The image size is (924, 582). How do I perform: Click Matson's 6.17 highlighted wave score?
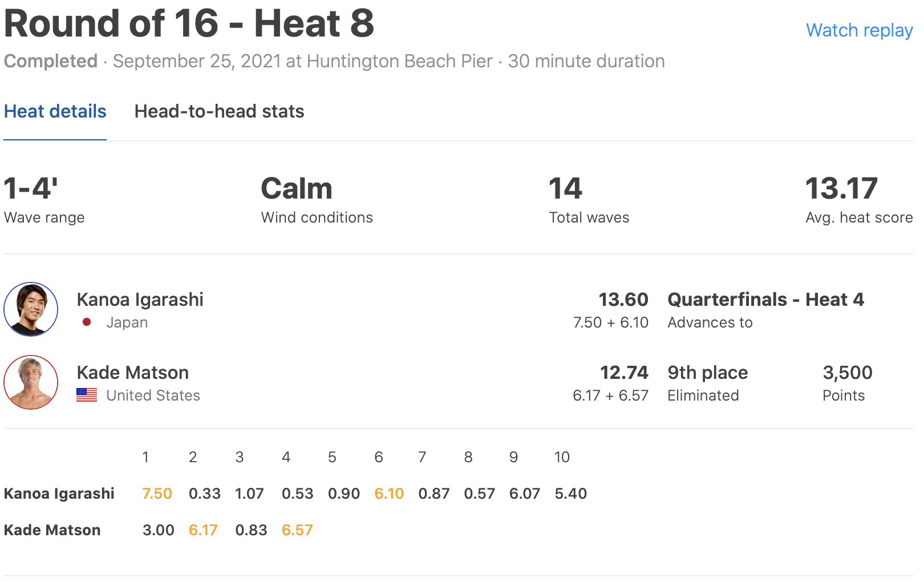tap(203, 530)
